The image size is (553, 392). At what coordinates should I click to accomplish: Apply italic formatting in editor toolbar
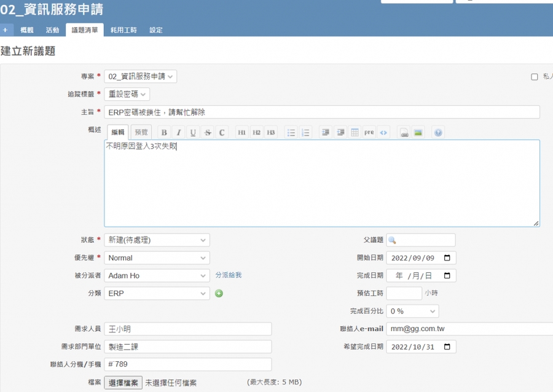point(178,133)
